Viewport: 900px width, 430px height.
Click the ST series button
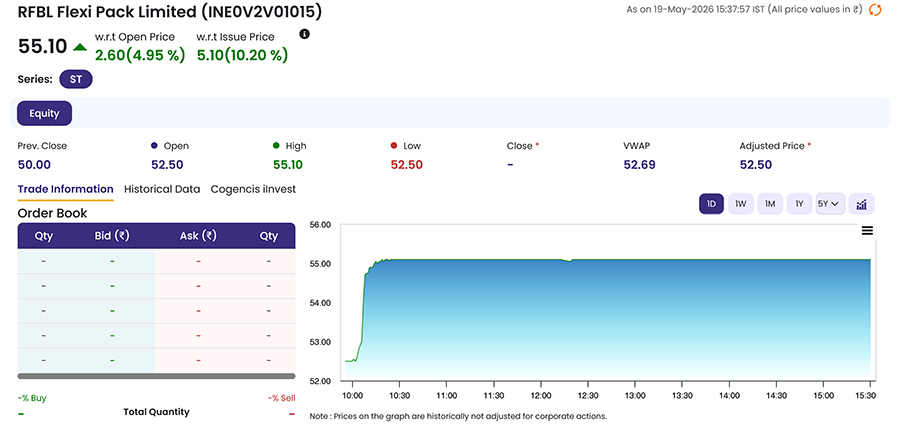(76, 79)
